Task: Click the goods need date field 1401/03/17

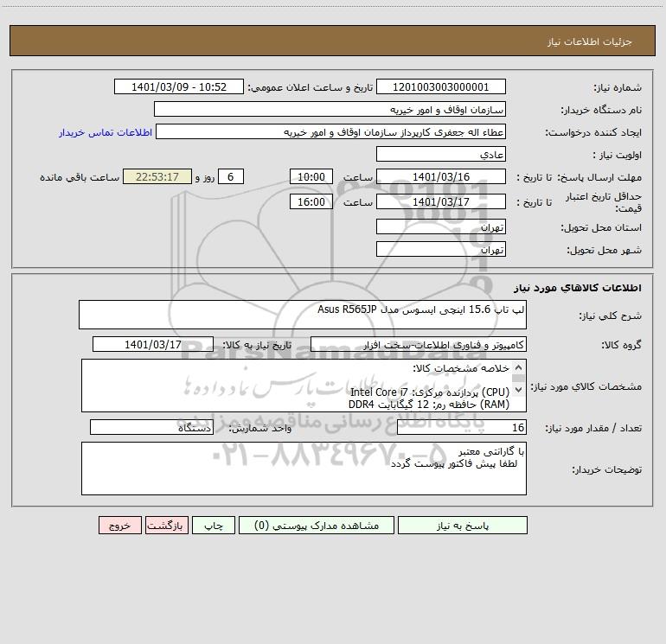Action: 153,344
